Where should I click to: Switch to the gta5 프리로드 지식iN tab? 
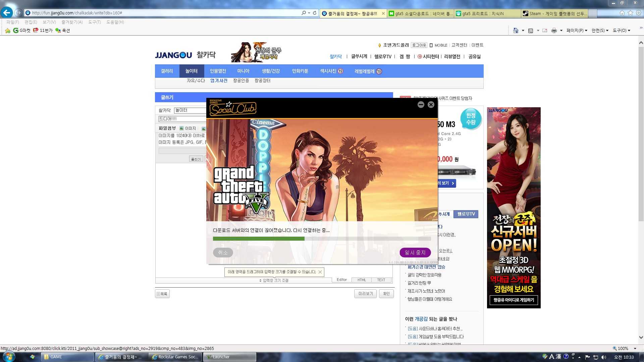click(x=487, y=13)
